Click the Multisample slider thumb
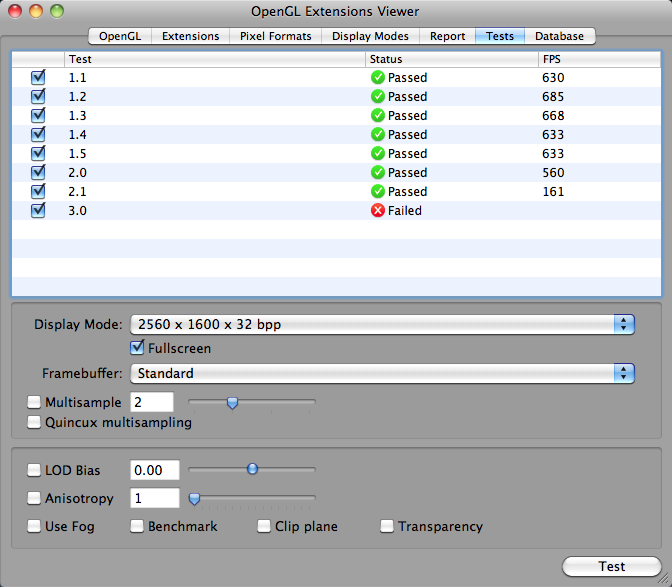This screenshot has width=672, height=587. [232, 403]
